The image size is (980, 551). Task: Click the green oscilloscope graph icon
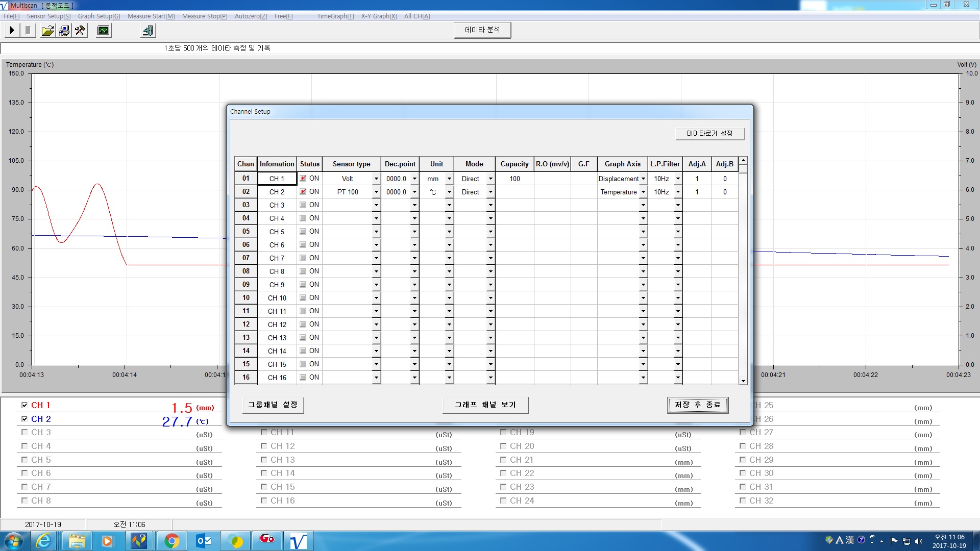click(x=104, y=31)
